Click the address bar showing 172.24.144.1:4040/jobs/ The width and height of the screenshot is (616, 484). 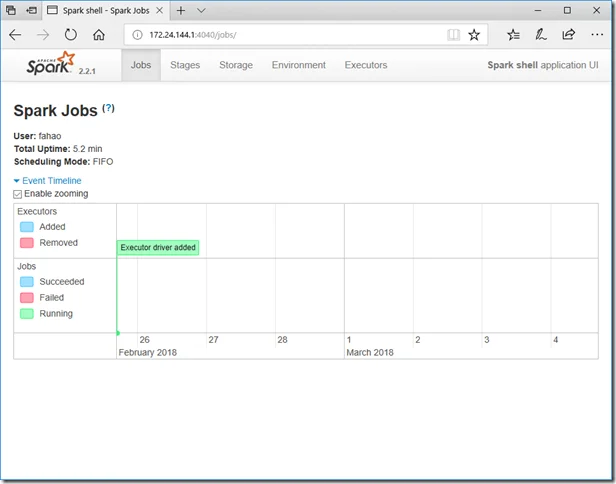pyautogui.click(x=290, y=34)
